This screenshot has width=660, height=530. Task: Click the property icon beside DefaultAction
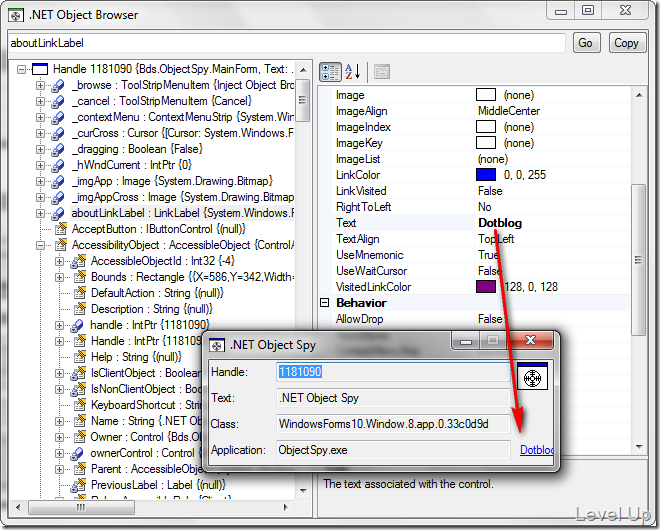pyautogui.click(x=80, y=293)
